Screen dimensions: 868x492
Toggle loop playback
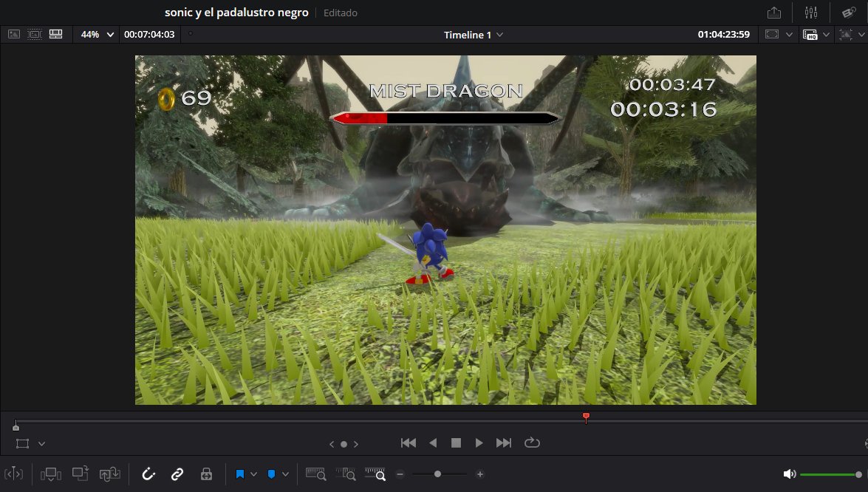click(x=532, y=443)
